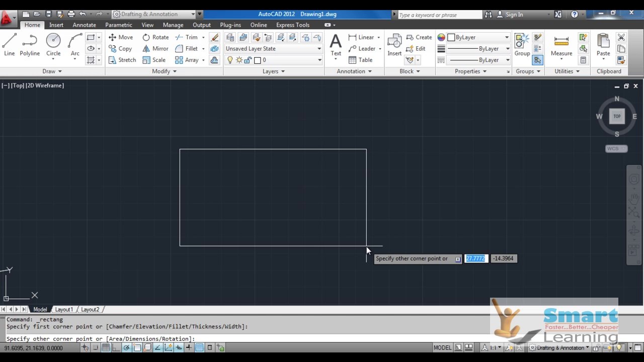Click the Offset tool icon
Image resolution: width=644 pixels, height=362 pixels.
(215, 60)
